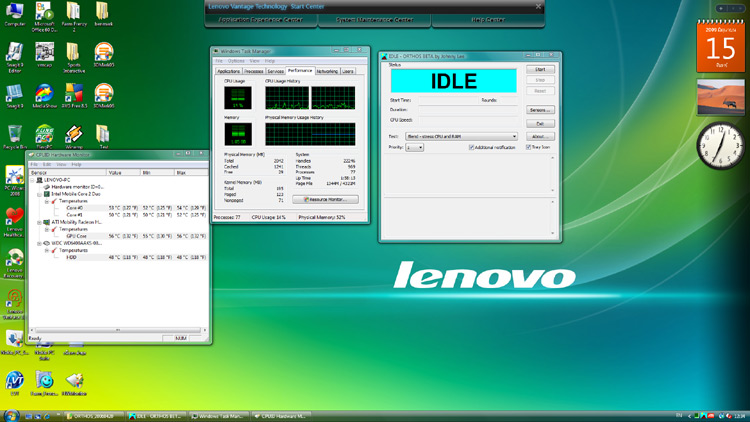
Task: Launch the Winamp desktop shortcut
Action: (74, 137)
